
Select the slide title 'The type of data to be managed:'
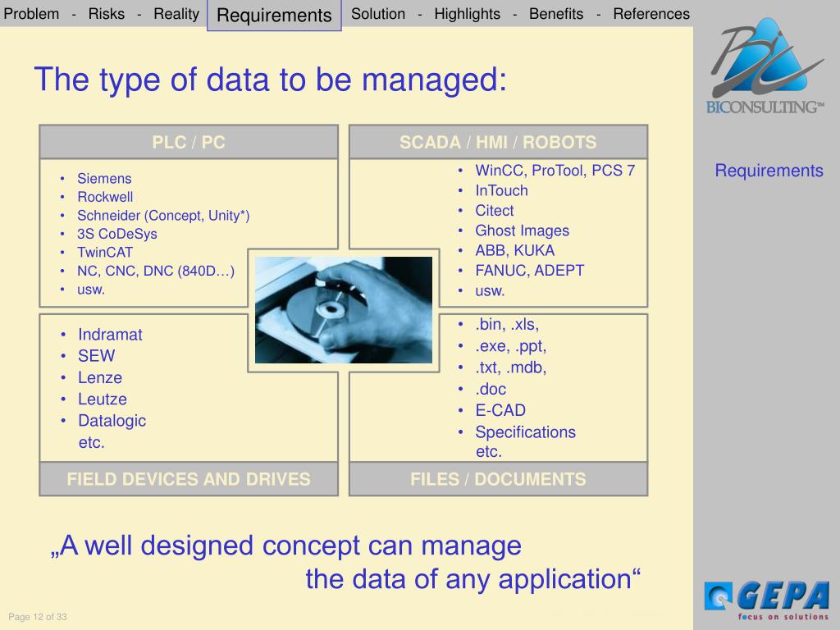click(270, 80)
